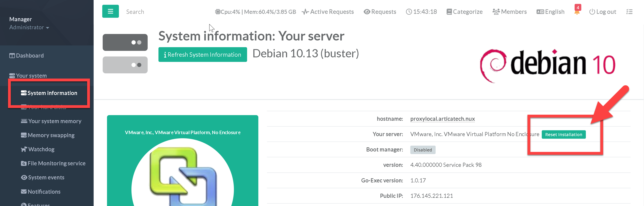This screenshot has width=644, height=206.
Task: Click the Disabled boot manager label
Action: [422, 150]
